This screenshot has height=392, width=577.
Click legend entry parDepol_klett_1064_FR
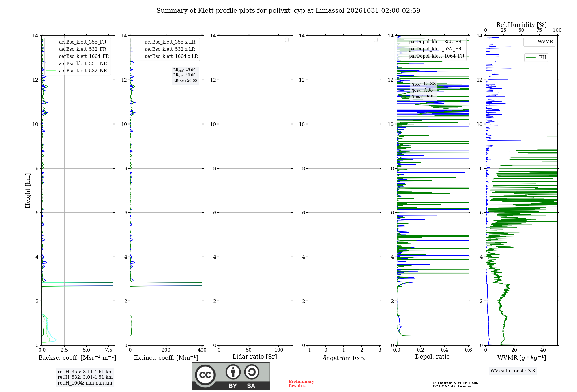point(430,56)
